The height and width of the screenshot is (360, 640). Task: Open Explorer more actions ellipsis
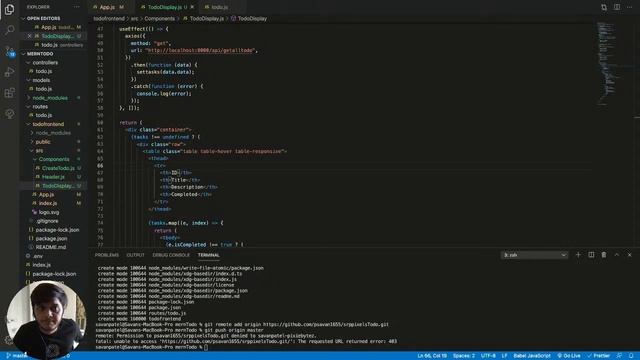77,7
